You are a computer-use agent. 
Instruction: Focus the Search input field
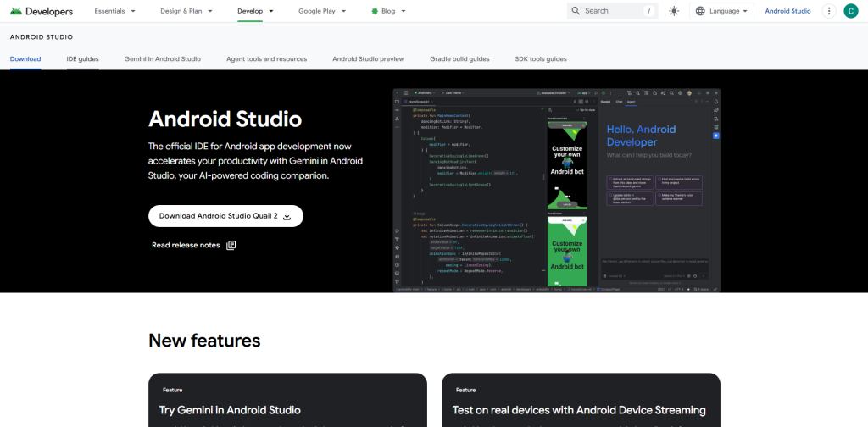pyautogui.click(x=612, y=11)
